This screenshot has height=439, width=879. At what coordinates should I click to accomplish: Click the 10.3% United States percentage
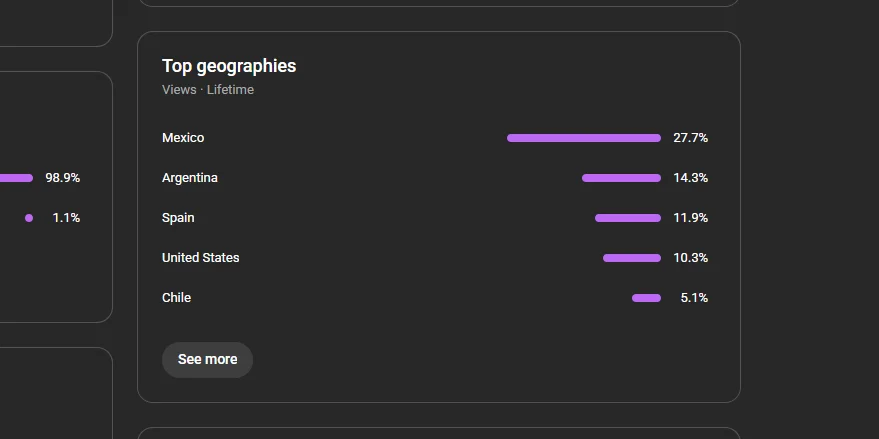690,258
